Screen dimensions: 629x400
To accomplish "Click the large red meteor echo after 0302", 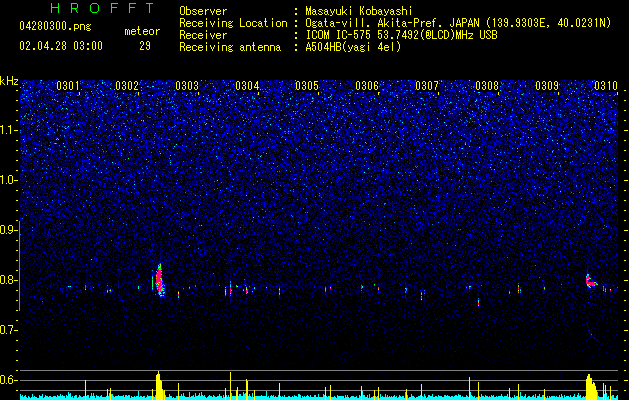I will (x=160, y=280).
